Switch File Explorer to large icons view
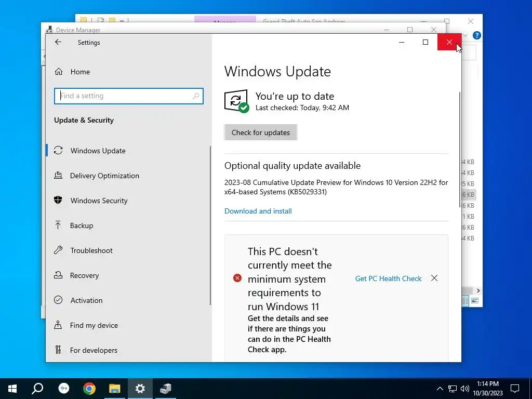The height and width of the screenshot is (399, 532). 475,301
